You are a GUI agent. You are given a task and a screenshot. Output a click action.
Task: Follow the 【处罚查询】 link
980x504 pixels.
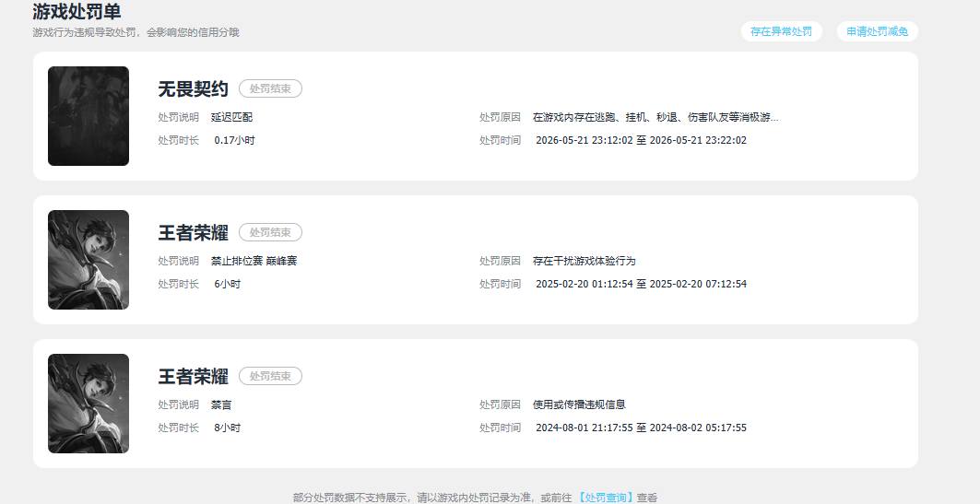(605, 498)
